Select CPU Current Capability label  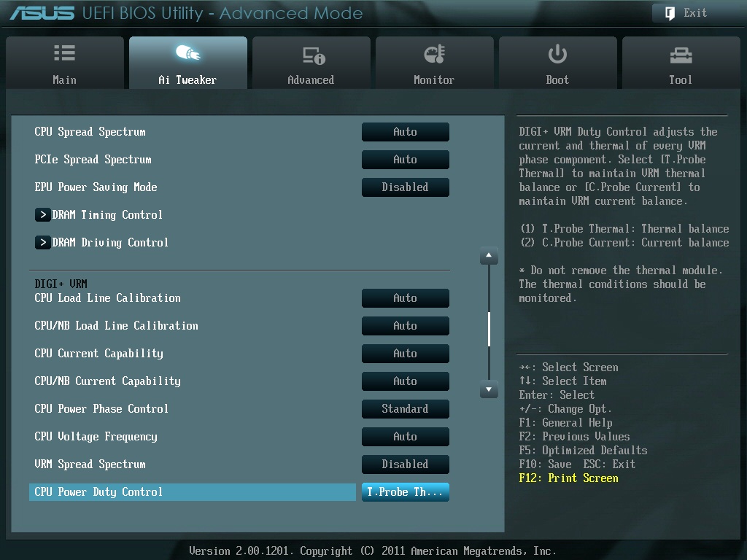click(x=98, y=354)
